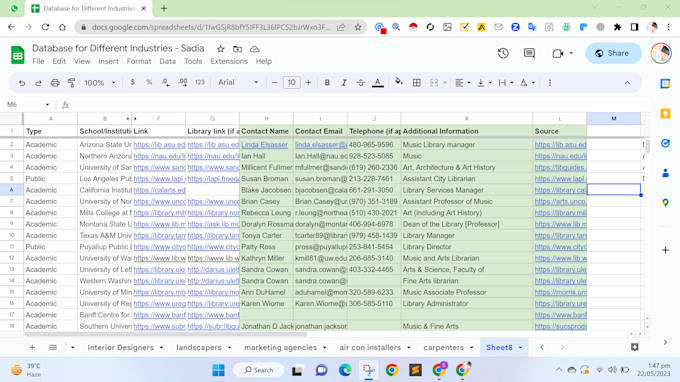Click the Merge cells icon

(x=434, y=82)
